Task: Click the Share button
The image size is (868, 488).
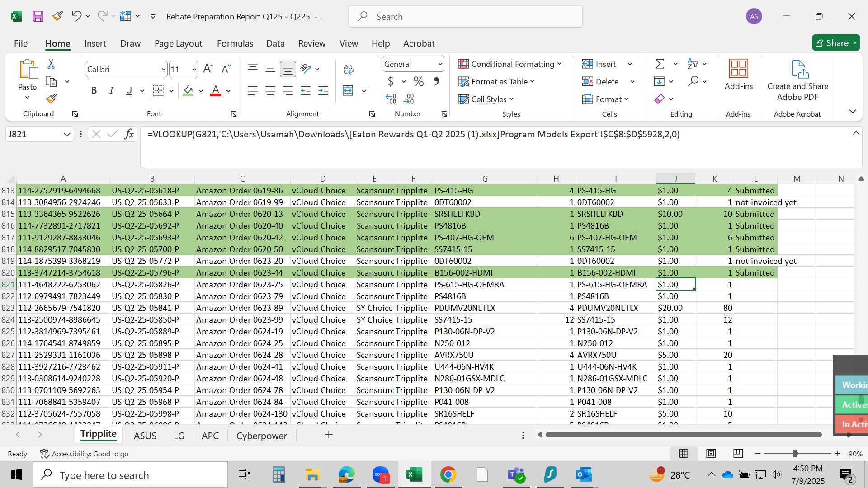Action: (x=836, y=43)
